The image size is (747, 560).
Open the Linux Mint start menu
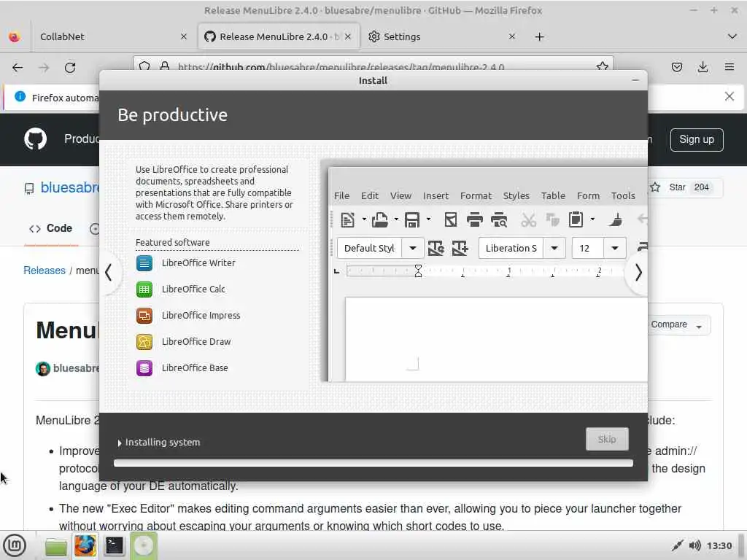coord(15,545)
